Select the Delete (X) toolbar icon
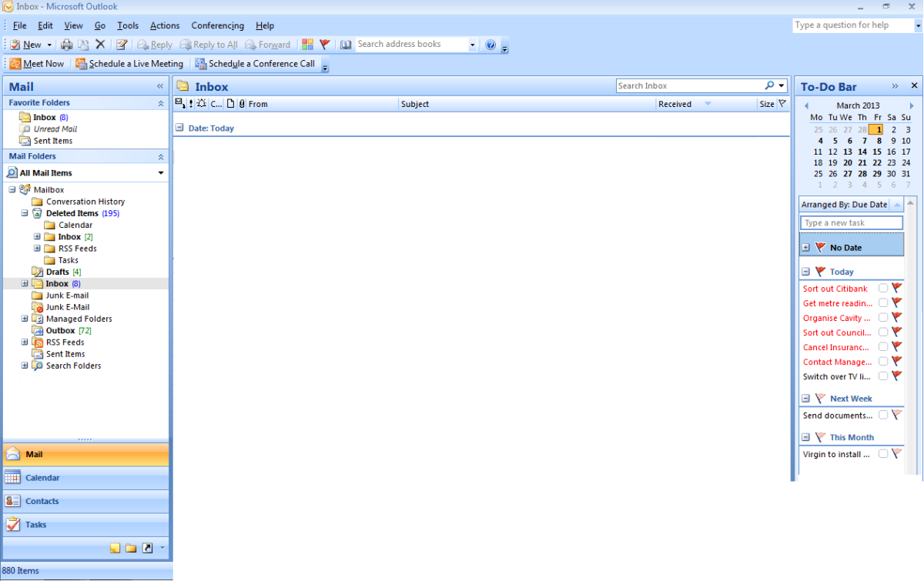The height and width of the screenshot is (581, 924). pyautogui.click(x=101, y=44)
